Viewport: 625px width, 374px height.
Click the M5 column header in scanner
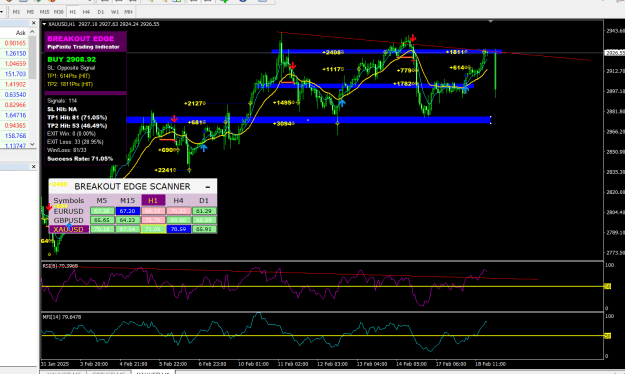pyautogui.click(x=102, y=201)
